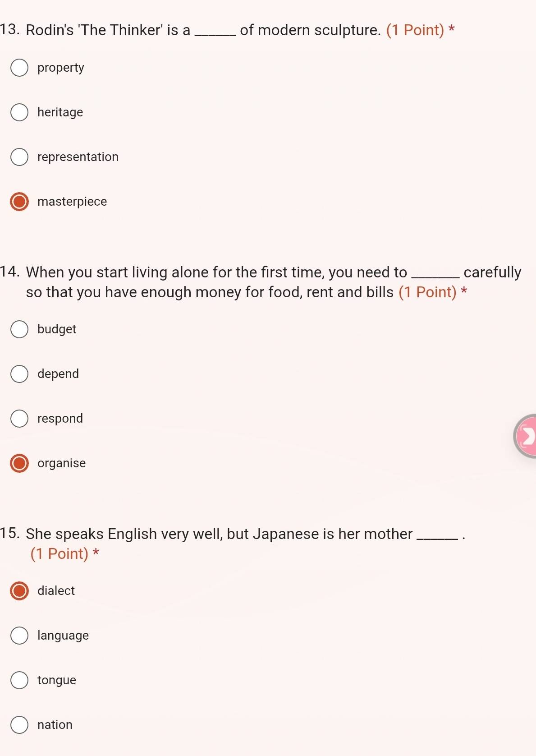
Task: Click the blank after 'her mother'
Action: point(438,535)
